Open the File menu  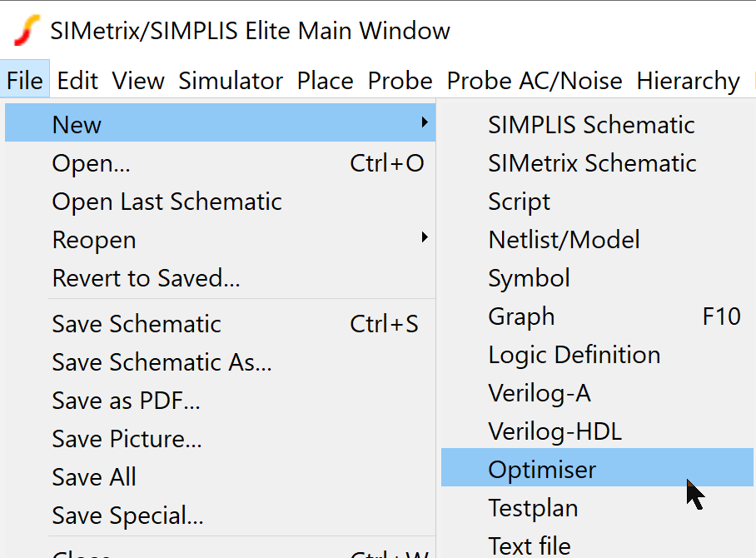(25, 81)
